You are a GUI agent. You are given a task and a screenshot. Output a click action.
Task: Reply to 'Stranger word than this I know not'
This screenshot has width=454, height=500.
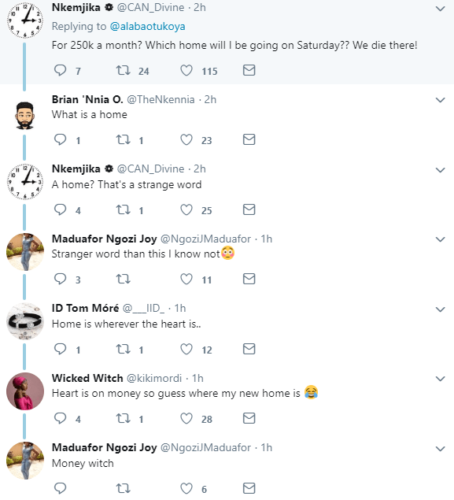click(60, 279)
